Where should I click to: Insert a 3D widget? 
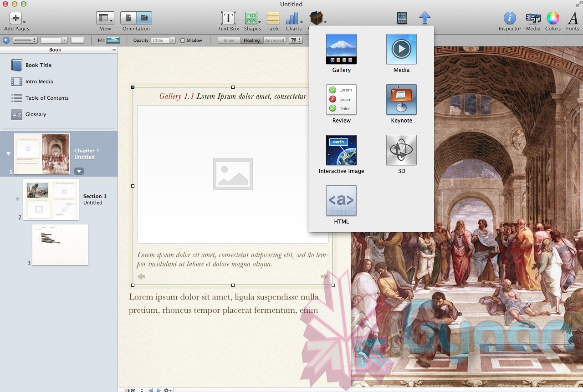click(x=401, y=150)
